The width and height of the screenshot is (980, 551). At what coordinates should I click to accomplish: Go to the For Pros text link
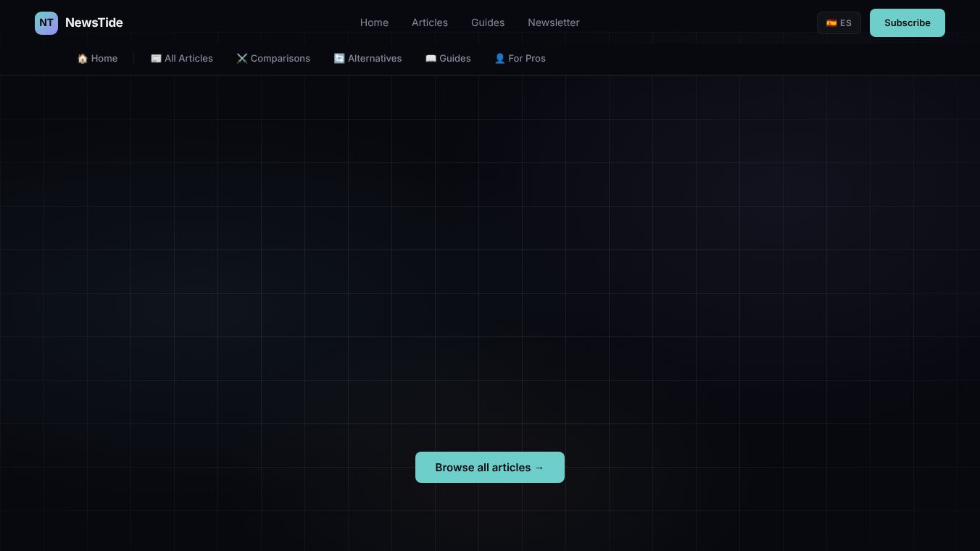[x=527, y=59]
